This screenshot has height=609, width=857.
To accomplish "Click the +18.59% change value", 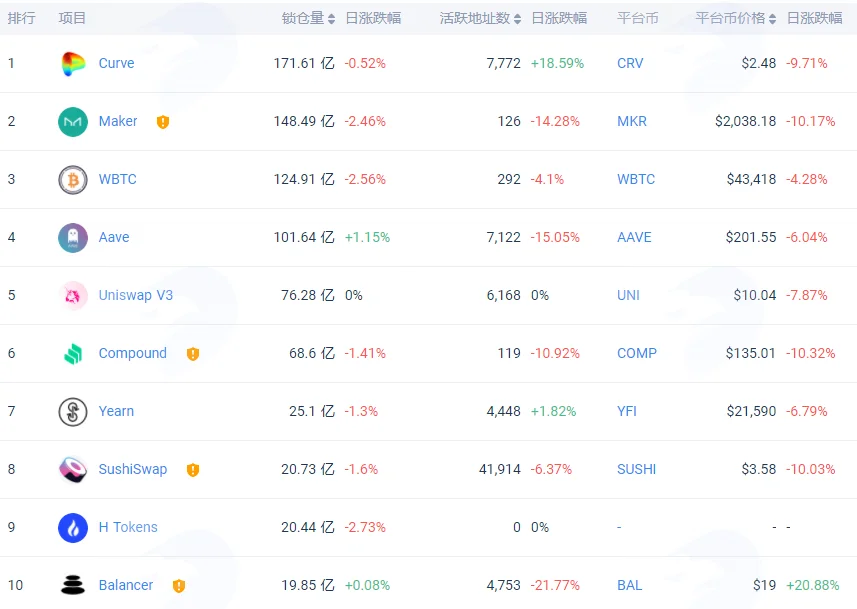I will tap(557, 63).
